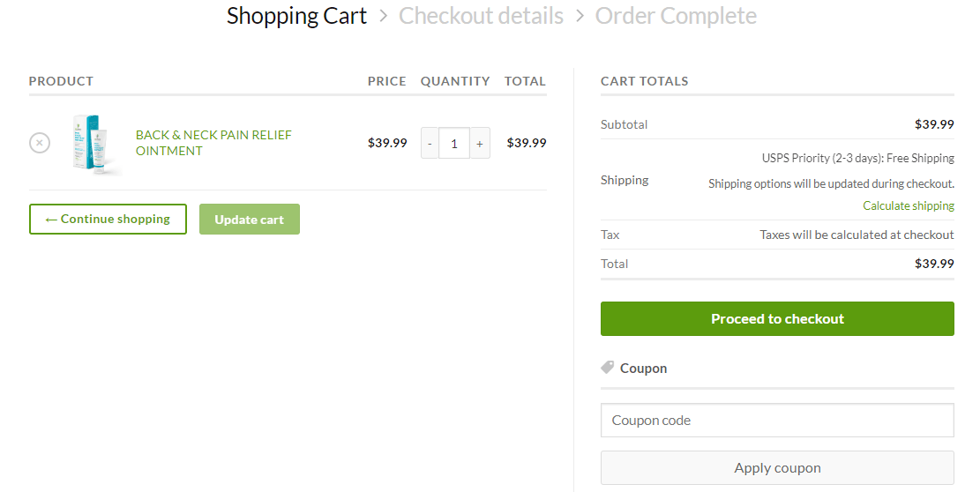This screenshot has height=492, width=980.
Task: Click the Cart Totals heading
Action: [644, 81]
